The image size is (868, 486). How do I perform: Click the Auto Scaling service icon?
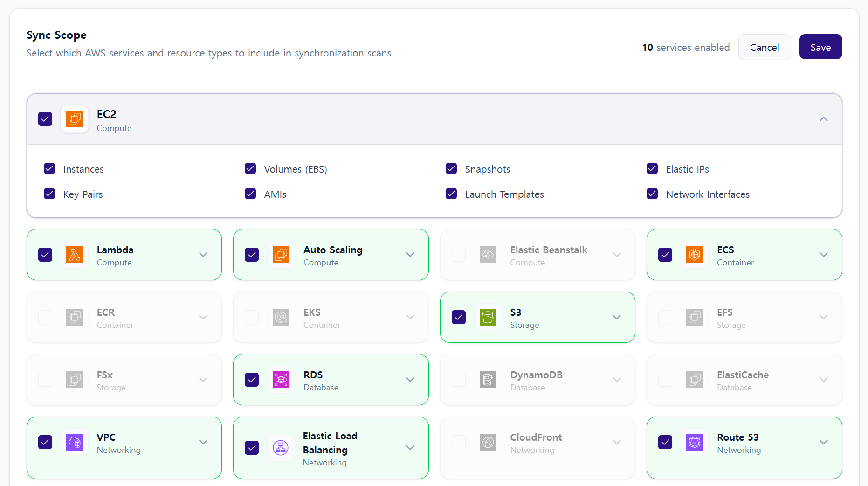[x=281, y=255]
